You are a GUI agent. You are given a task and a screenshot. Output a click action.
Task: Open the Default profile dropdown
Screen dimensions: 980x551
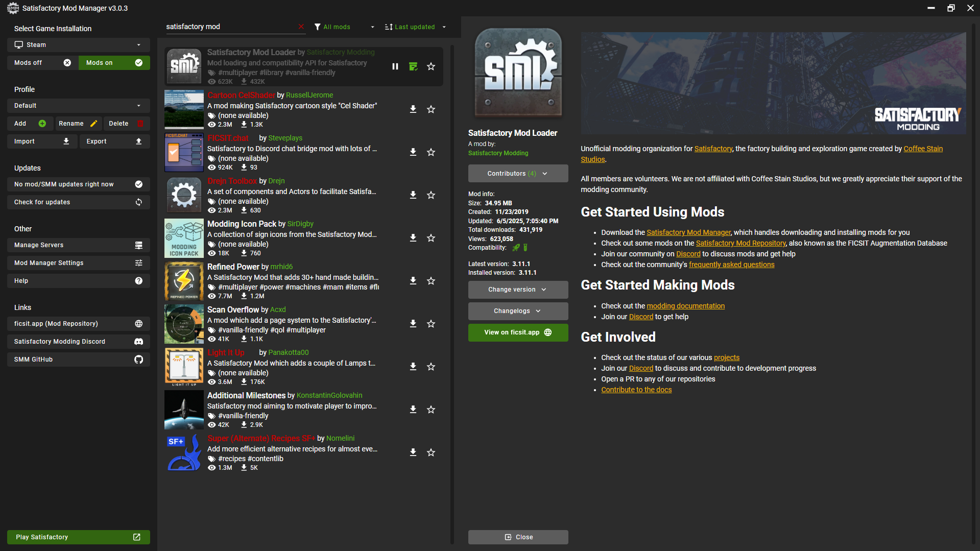[79, 106]
